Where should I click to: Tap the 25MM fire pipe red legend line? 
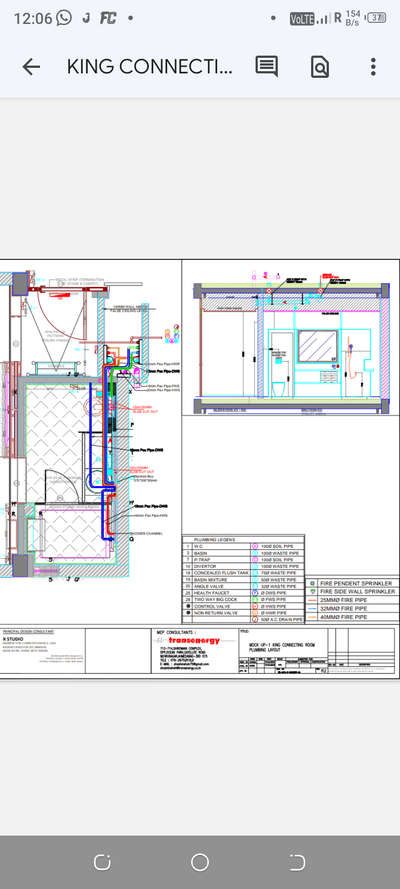[313, 600]
